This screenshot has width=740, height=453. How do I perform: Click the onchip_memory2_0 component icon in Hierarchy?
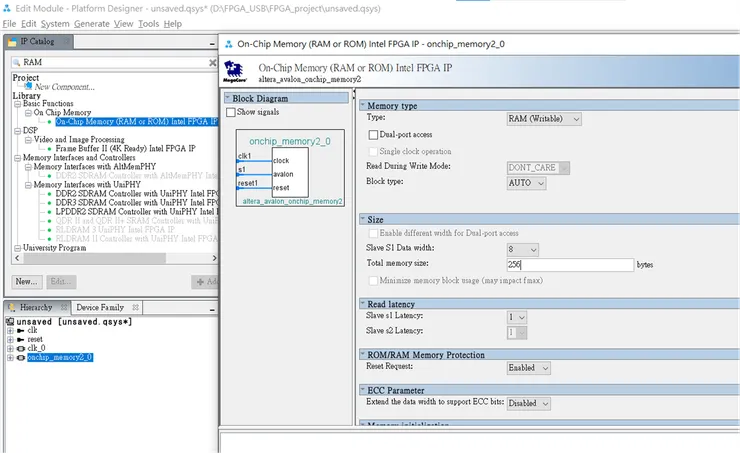point(21,357)
